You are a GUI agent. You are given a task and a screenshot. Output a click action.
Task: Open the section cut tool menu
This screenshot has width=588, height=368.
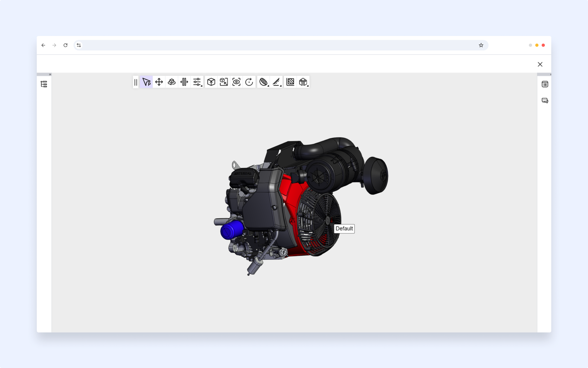point(264,82)
